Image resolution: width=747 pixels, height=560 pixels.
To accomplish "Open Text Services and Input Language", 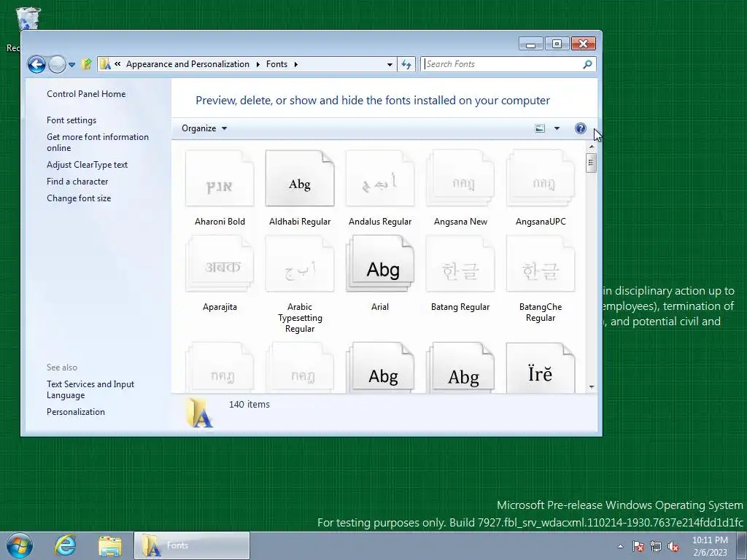I will [90, 389].
